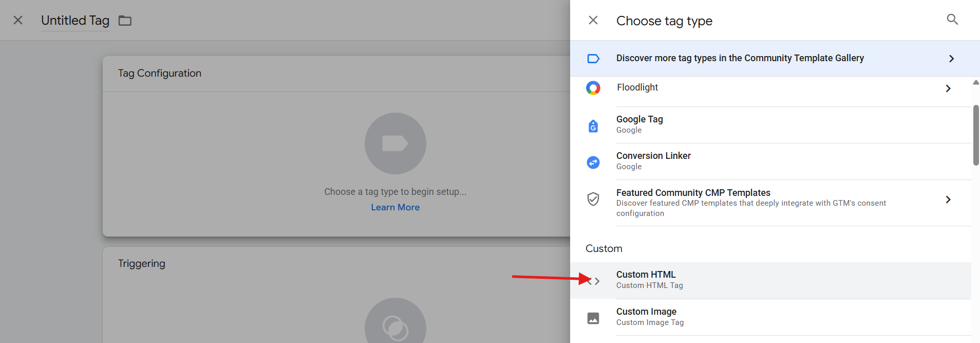Select the Custom Image tag type
This screenshot has height=343, width=980.
(770, 318)
